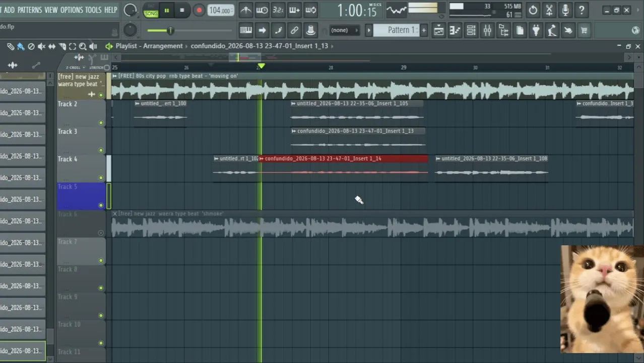
Task: Select the Slice tool
Action: click(x=62, y=46)
